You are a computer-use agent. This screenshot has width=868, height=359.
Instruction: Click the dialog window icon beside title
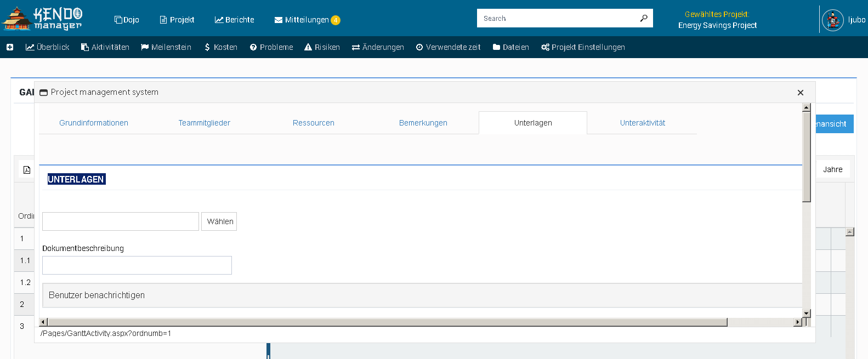44,93
